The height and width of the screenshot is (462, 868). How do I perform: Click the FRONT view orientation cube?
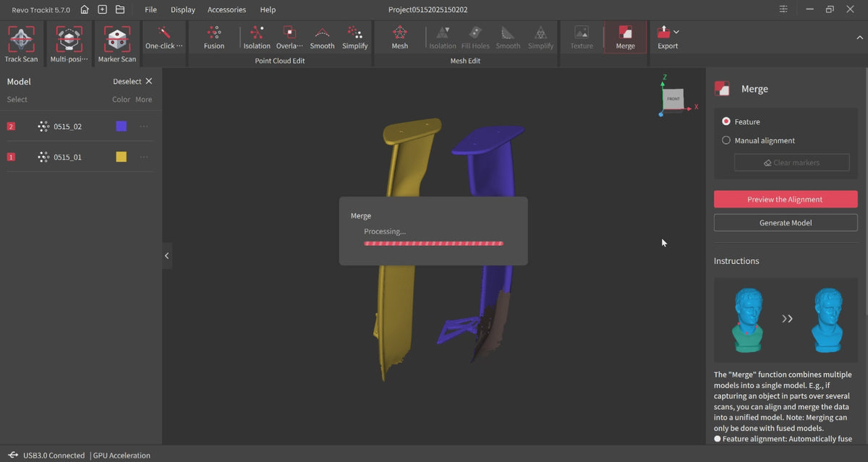tap(673, 100)
